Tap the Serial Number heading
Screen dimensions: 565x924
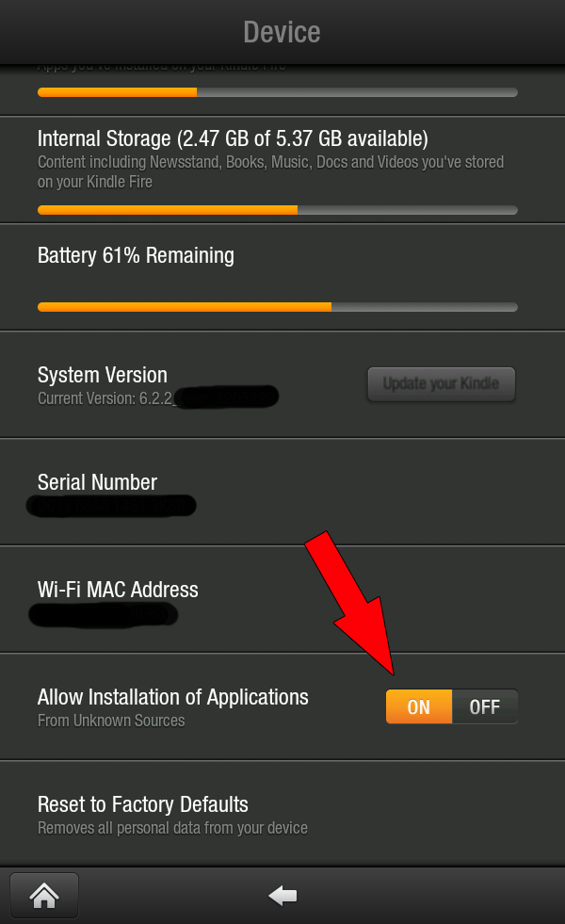point(97,482)
